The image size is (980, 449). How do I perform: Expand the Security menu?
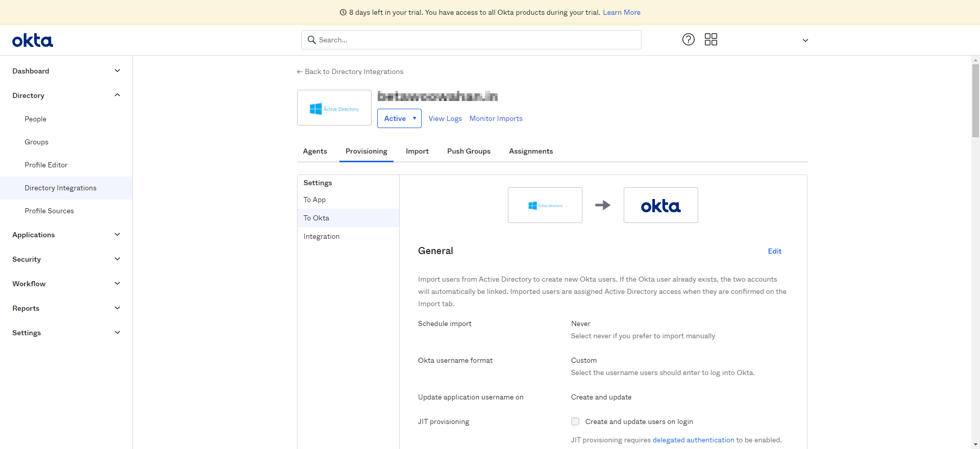tap(66, 259)
